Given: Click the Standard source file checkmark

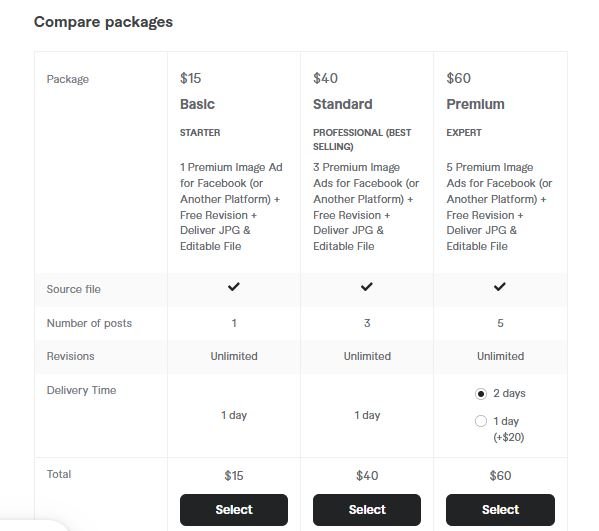Looking at the screenshot, I should click(367, 287).
